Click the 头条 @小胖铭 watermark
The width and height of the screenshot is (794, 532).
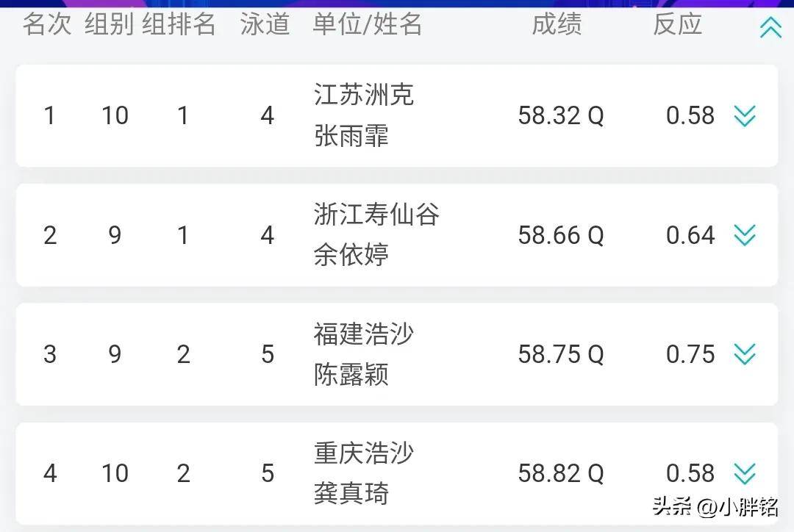[x=715, y=506]
